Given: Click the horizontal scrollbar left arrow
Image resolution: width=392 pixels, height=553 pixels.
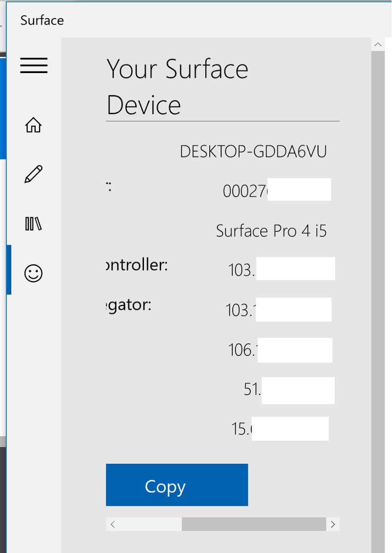Looking at the screenshot, I should [113, 525].
